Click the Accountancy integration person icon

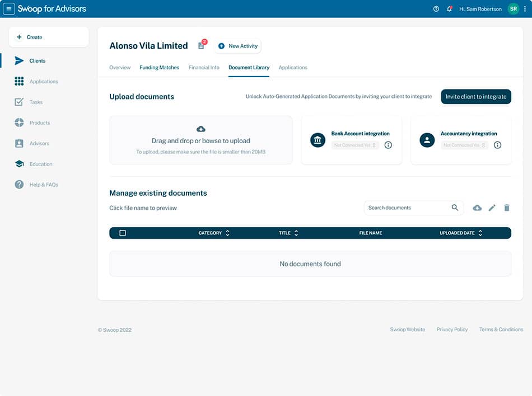pyautogui.click(x=427, y=140)
